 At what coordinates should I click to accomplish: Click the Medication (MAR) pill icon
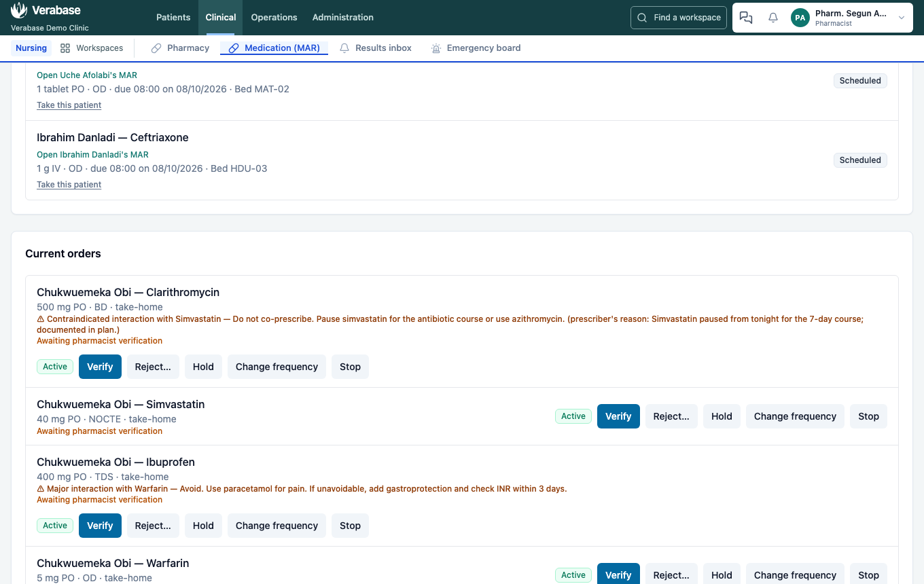coord(234,48)
